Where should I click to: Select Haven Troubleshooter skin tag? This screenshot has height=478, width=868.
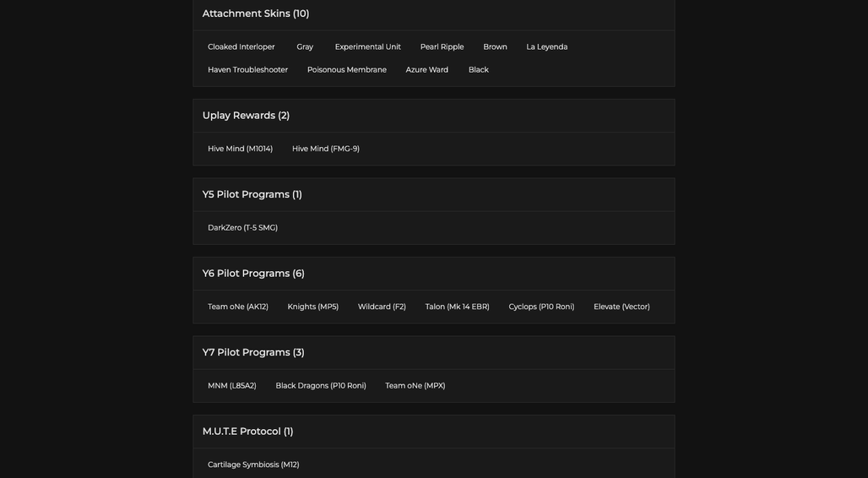247,70
